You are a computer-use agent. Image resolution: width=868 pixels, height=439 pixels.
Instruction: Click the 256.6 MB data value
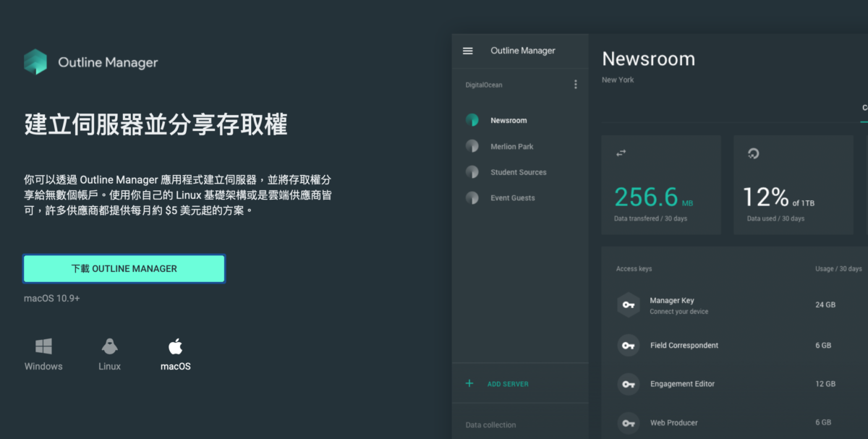[x=654, y=197]
